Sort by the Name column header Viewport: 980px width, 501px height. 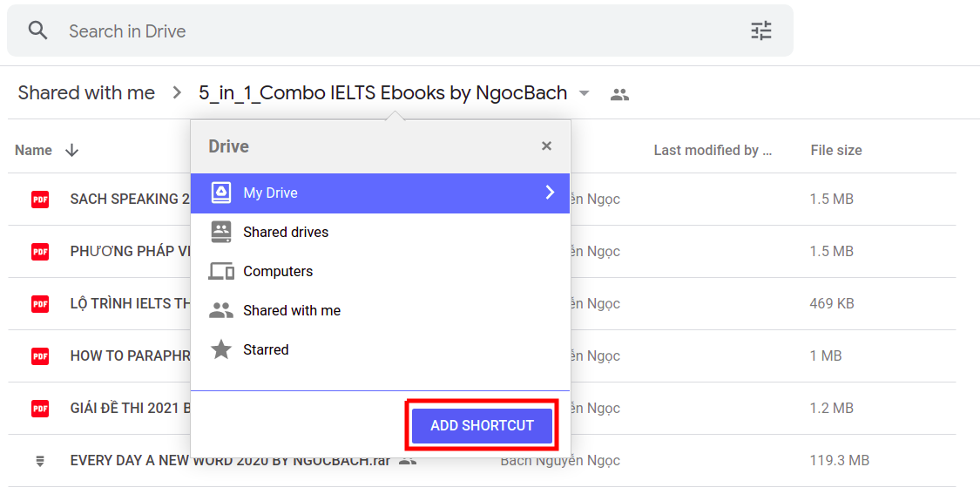pyautogui.click(x=33, y=150)
